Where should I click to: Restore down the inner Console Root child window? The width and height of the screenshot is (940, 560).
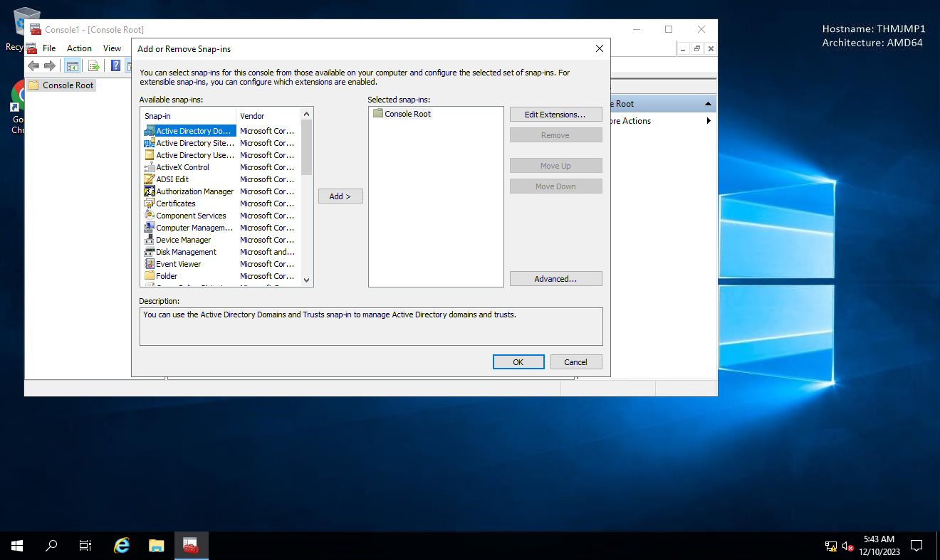(x=697, y=49)
